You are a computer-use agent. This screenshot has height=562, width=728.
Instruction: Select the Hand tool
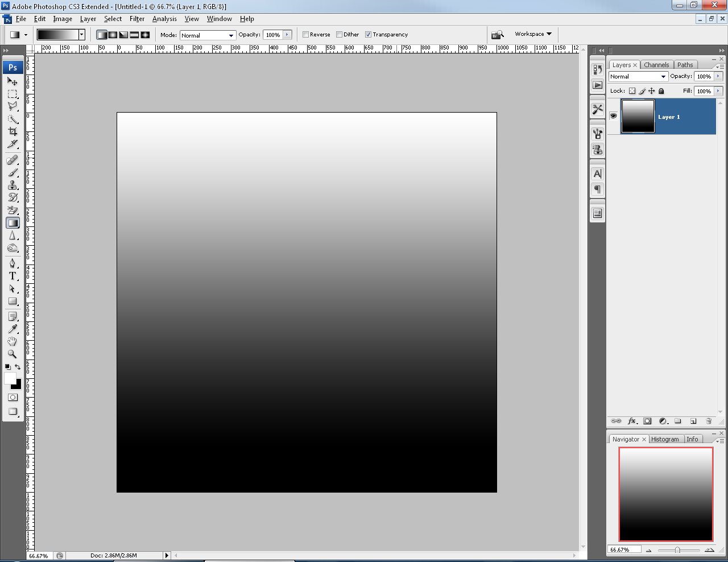tap(13, 341)
